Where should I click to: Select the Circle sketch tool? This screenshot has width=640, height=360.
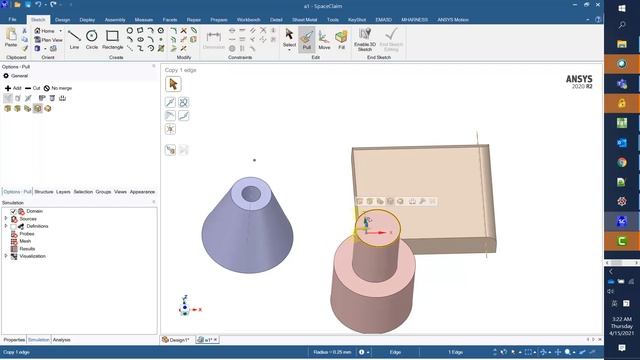coord(91,40)
